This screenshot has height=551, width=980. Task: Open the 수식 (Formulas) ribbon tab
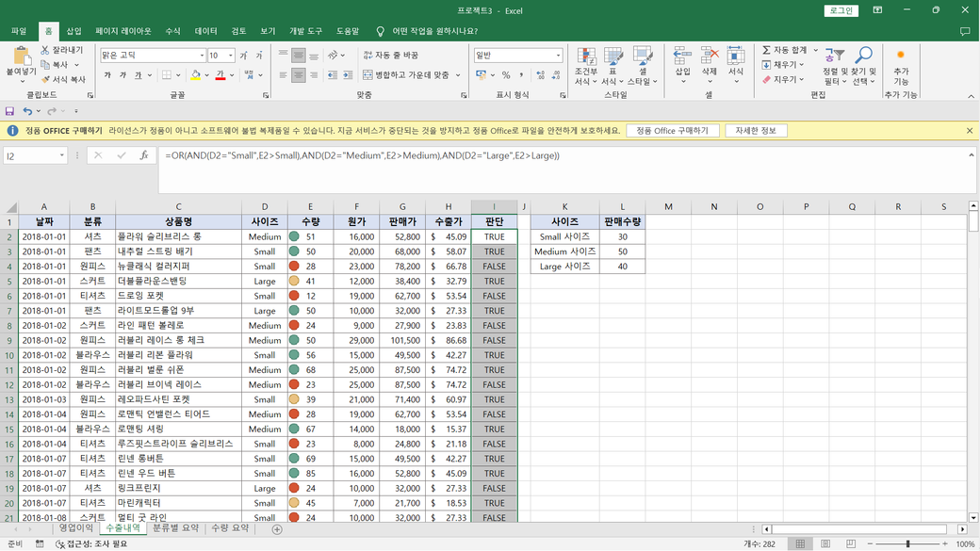pos(172,31)
